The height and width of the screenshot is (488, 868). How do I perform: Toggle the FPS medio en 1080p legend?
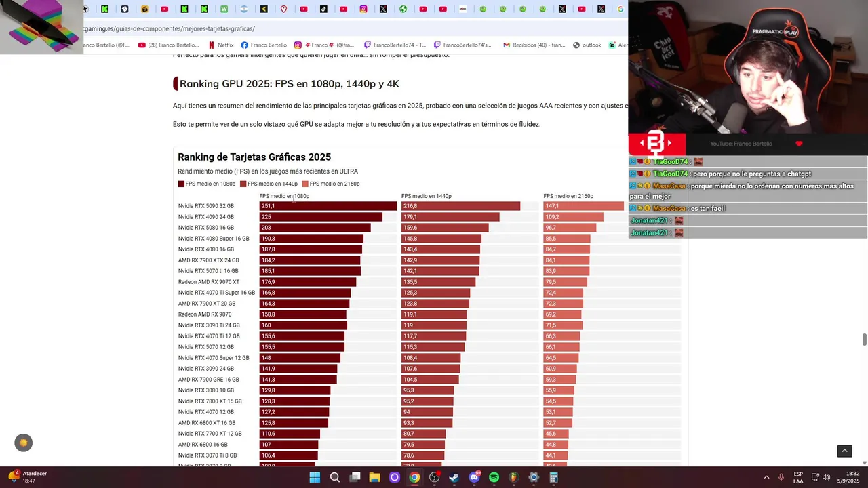[207, 184]
